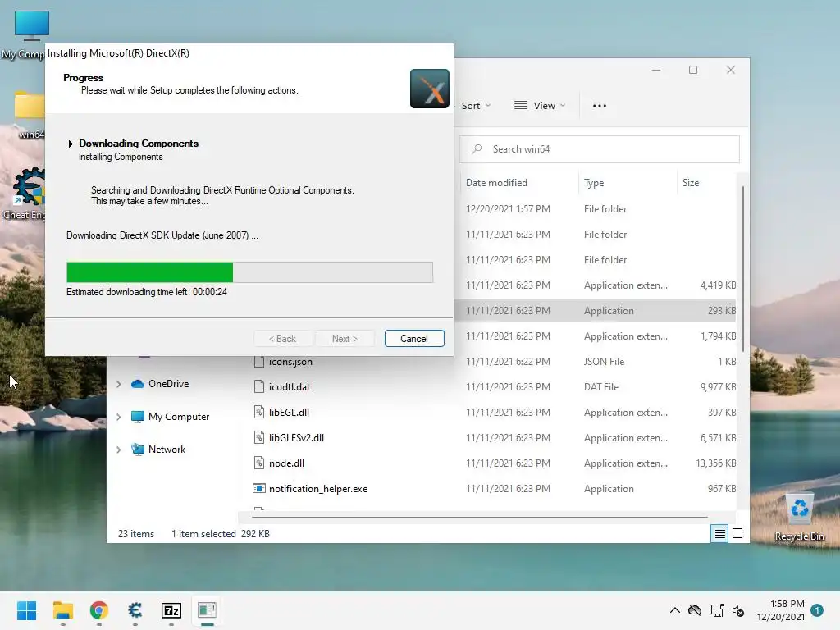Cancel the DirectX installation
The height and width of the screenshot is (630, 840).
point(414,339)
